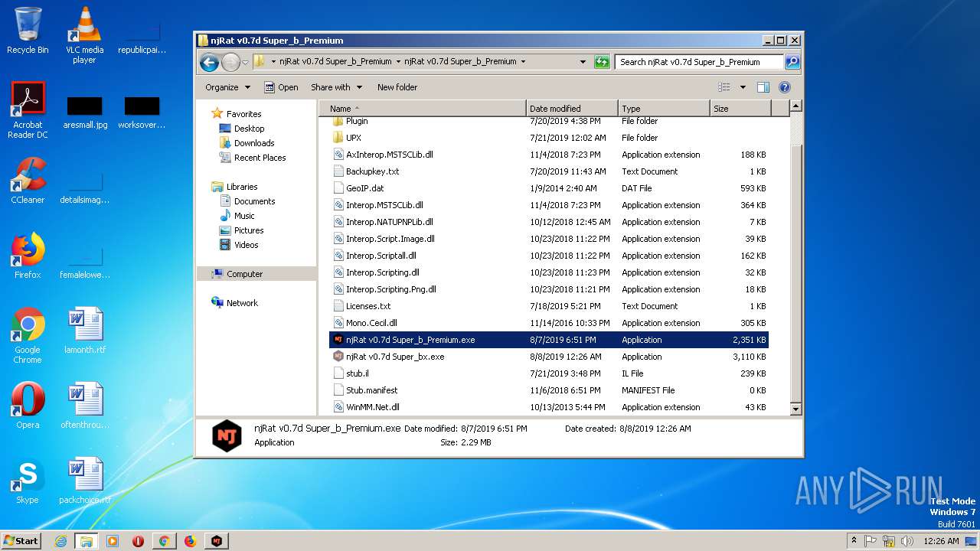This screenshot has height=551, width=980.
Task: Select the UPX folder
Action: point(549,138)
